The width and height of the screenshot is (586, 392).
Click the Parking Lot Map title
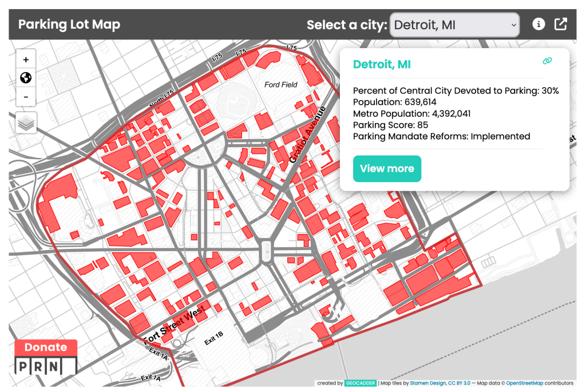coord(69,25)
